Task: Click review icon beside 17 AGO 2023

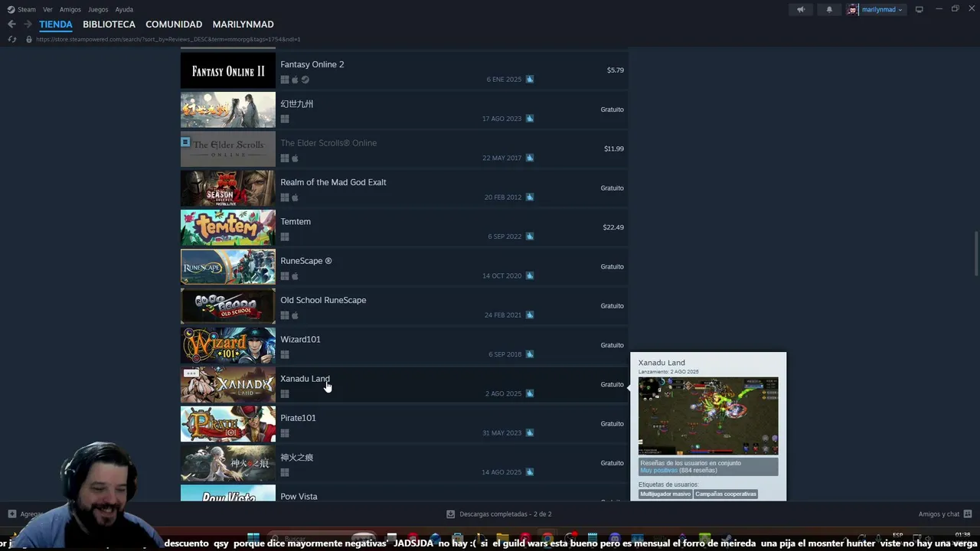Action: click(530, 119)
